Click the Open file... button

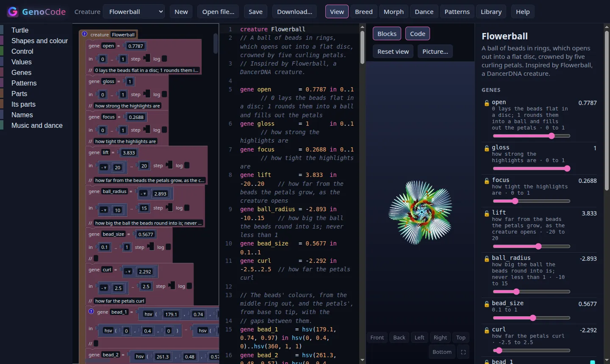pyautogui.click(x=218, y=12)
